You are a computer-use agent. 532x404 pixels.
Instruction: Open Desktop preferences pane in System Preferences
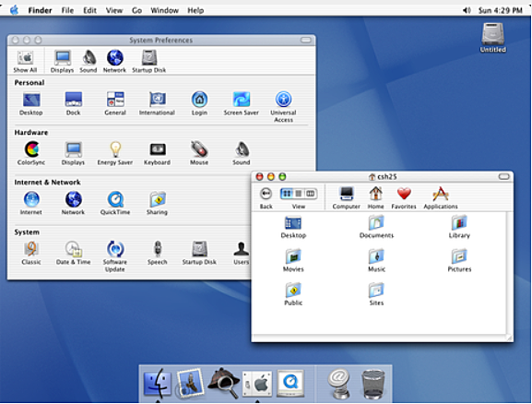31,103
